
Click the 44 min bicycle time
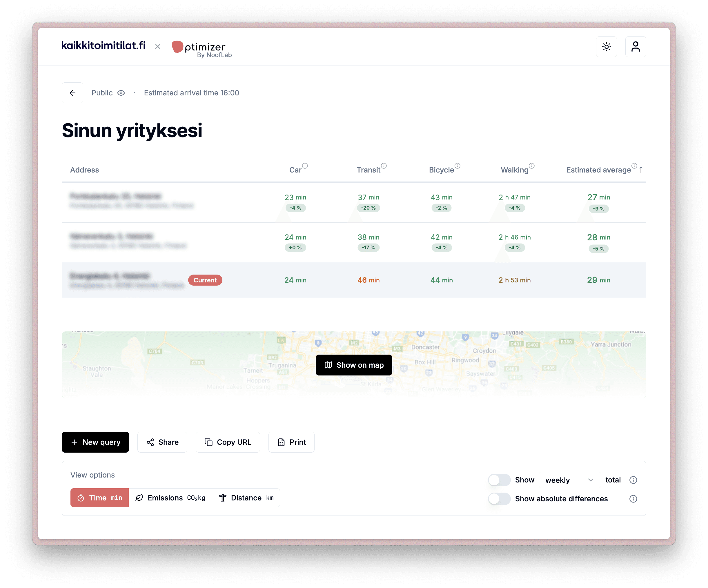coord(442,280)
